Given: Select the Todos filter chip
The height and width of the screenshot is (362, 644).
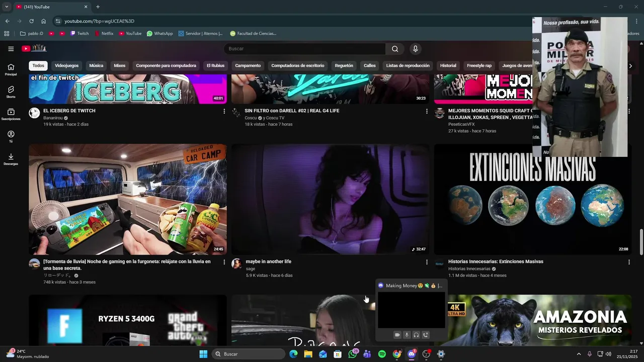Looking at the screenshot, I should coord(38,66).
